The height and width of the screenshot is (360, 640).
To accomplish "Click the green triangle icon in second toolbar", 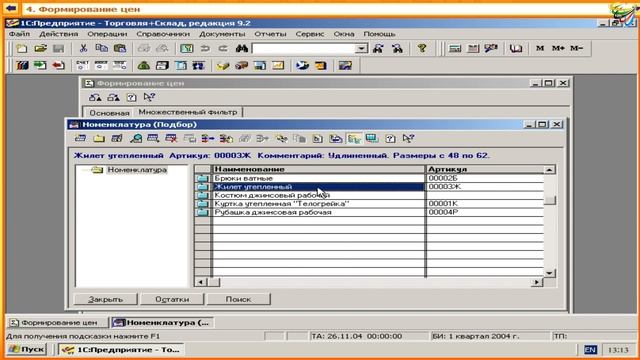I will 144,65.
